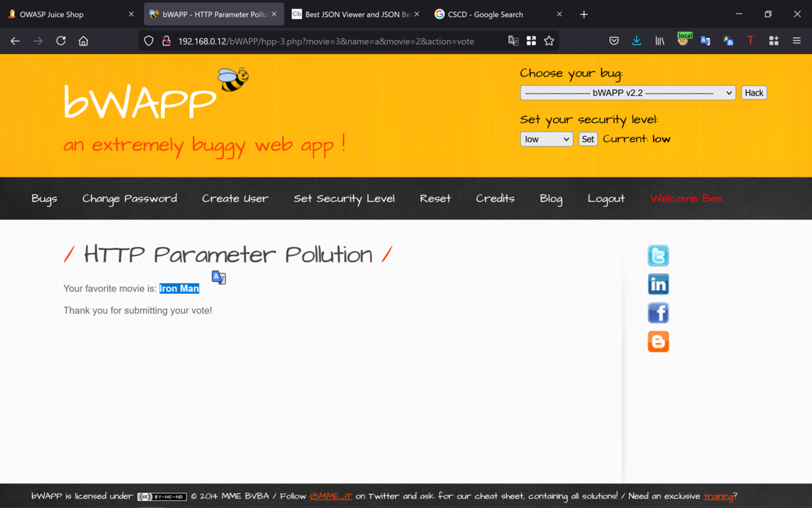This screenshot has width=812, height=508.
Task: Click the Hack button
Action: coord(754,93)
